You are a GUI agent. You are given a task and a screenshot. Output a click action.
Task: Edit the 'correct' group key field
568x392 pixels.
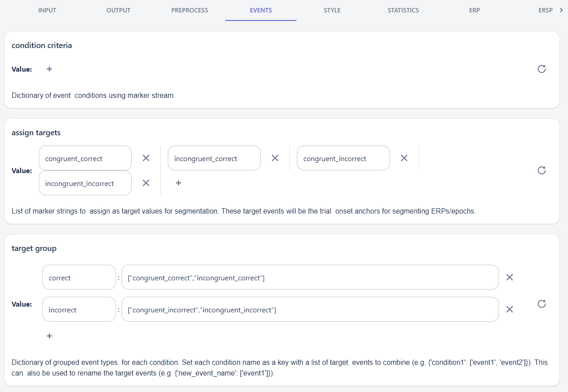point(79,277)
